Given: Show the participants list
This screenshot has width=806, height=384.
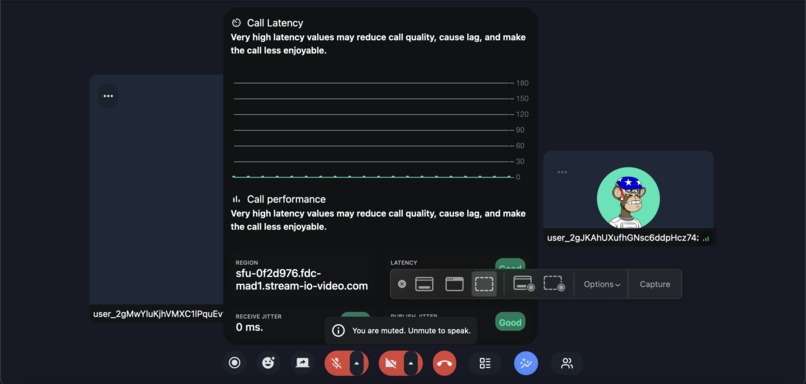Looking at the screenshot, I should [x=567, y=363].
